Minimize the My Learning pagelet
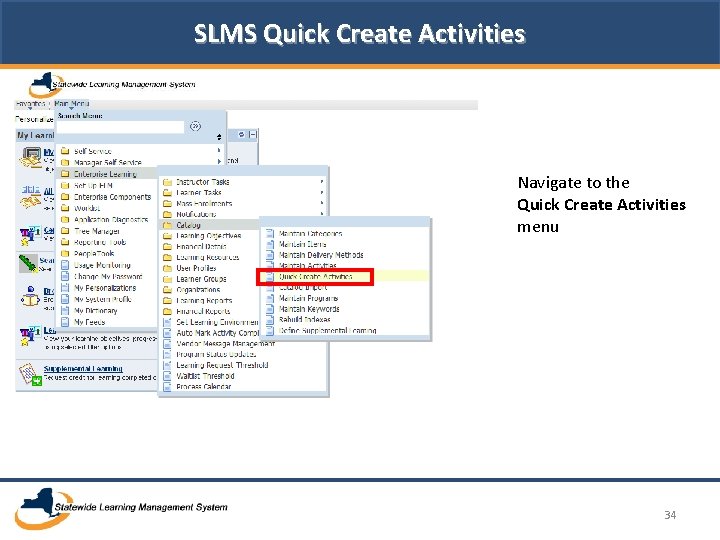 pyautogui.click(x=253, y=135)
